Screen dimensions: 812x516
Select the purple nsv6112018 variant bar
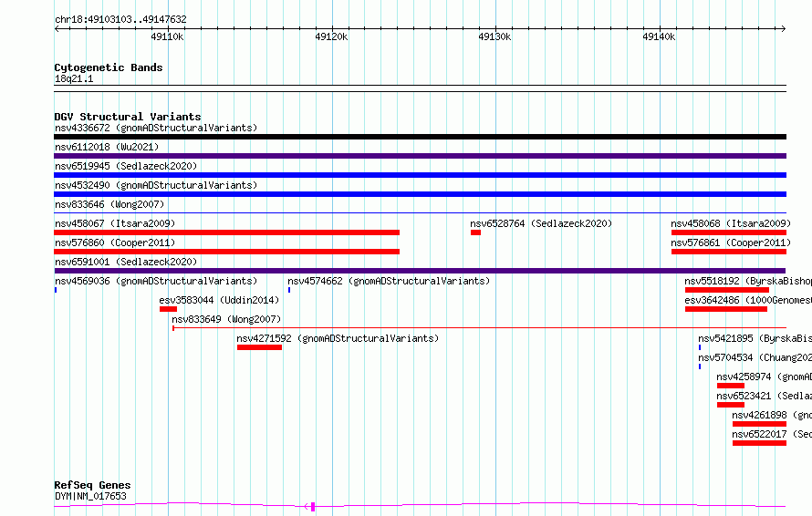click(x=420, y=156)
